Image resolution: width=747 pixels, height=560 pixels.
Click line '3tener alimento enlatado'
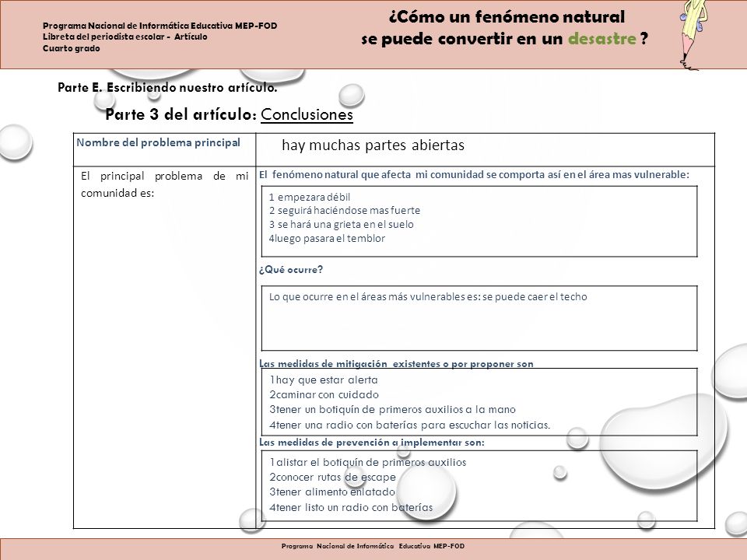332,492
